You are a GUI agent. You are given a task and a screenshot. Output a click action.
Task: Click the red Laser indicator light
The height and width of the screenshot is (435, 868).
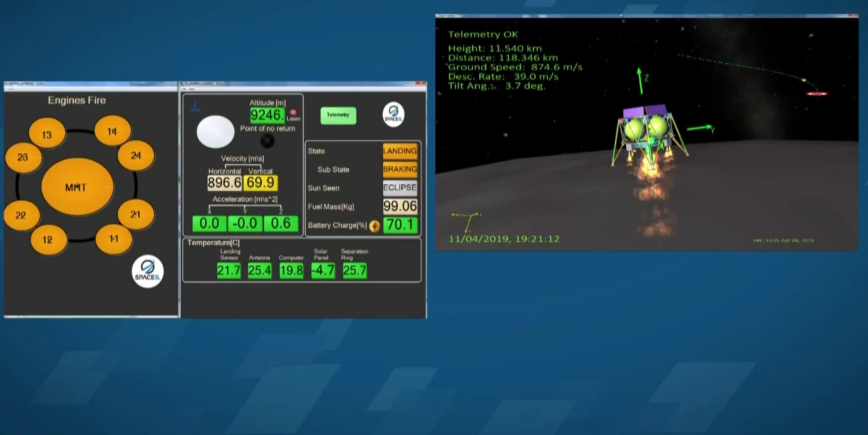click(x=293, y=112)
